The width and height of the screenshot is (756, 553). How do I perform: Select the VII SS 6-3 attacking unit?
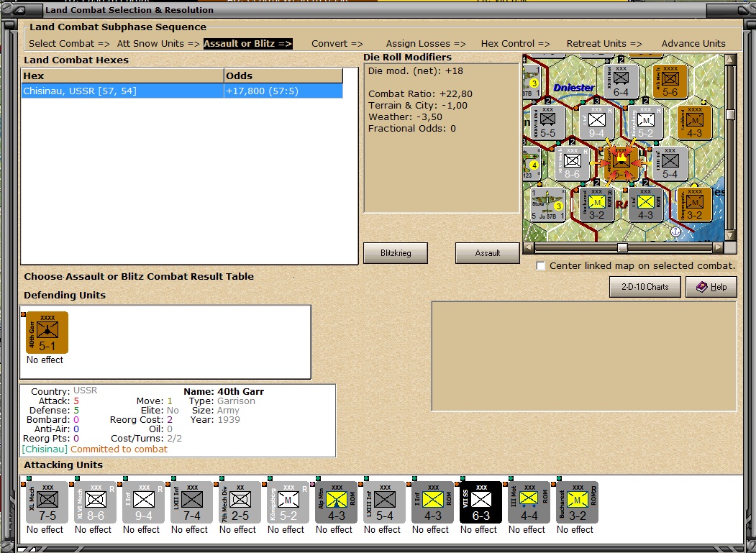click(x=481, y=502)
